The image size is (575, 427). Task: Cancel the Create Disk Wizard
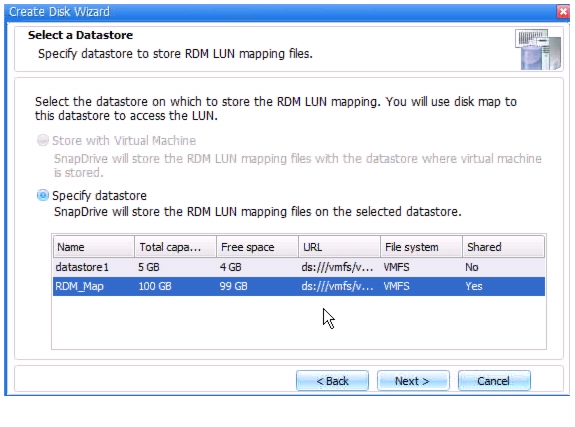point(494,381)
